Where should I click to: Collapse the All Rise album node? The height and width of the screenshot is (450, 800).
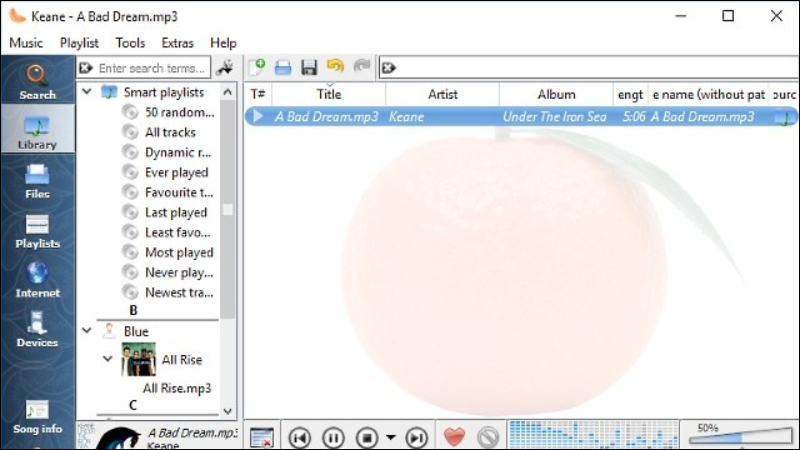108,359
